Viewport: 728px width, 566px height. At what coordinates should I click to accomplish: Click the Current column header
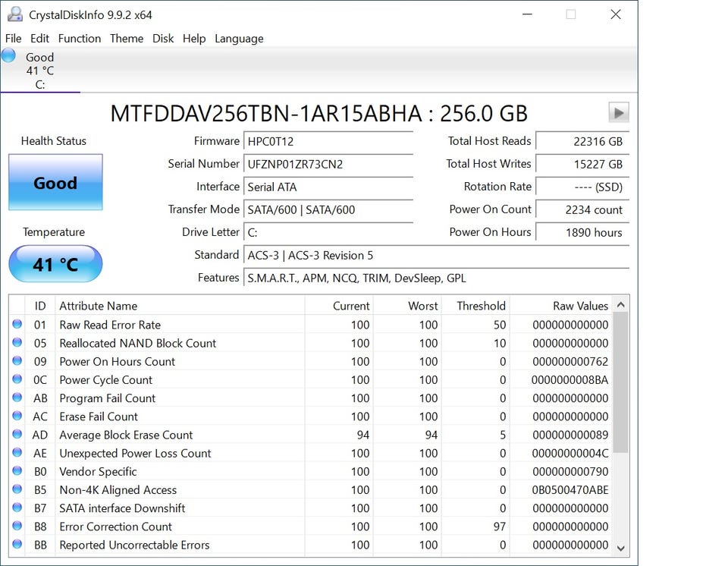pyautogui.click(x=339, y=306)
